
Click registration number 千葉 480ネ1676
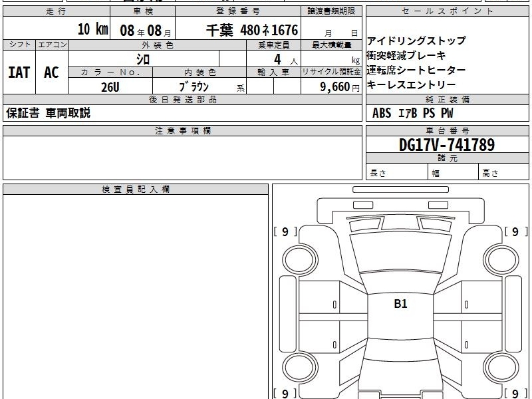[252, 30]
